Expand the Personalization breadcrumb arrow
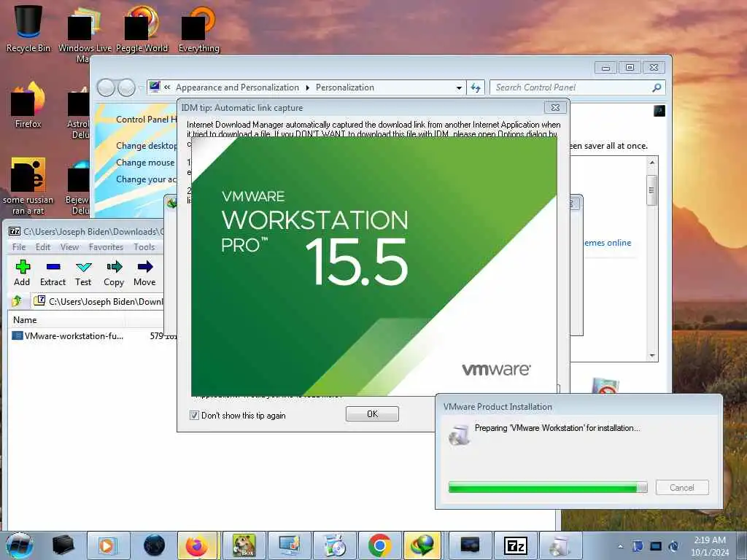Screen dimensions: 747x560 [x=307, y=87]
